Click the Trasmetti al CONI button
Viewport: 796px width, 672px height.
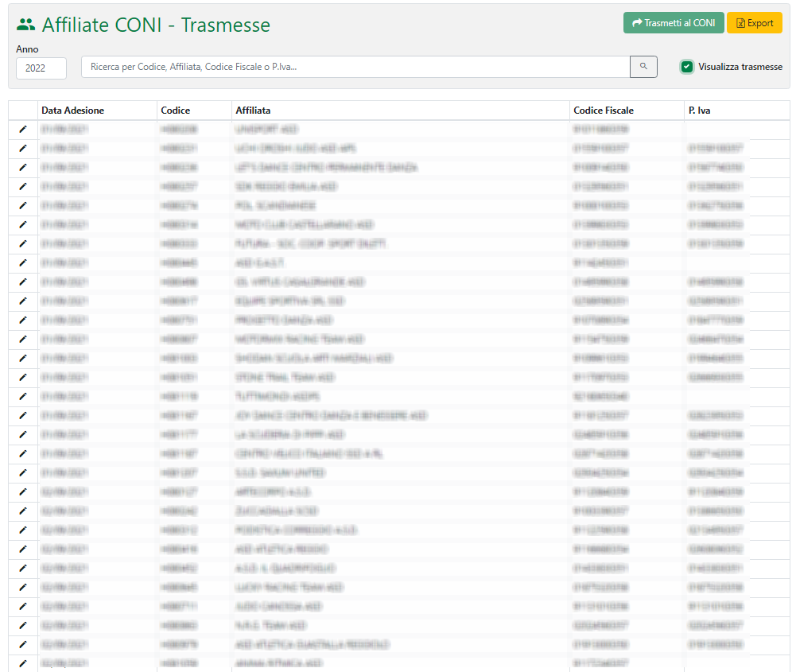(x=673, y=23)
